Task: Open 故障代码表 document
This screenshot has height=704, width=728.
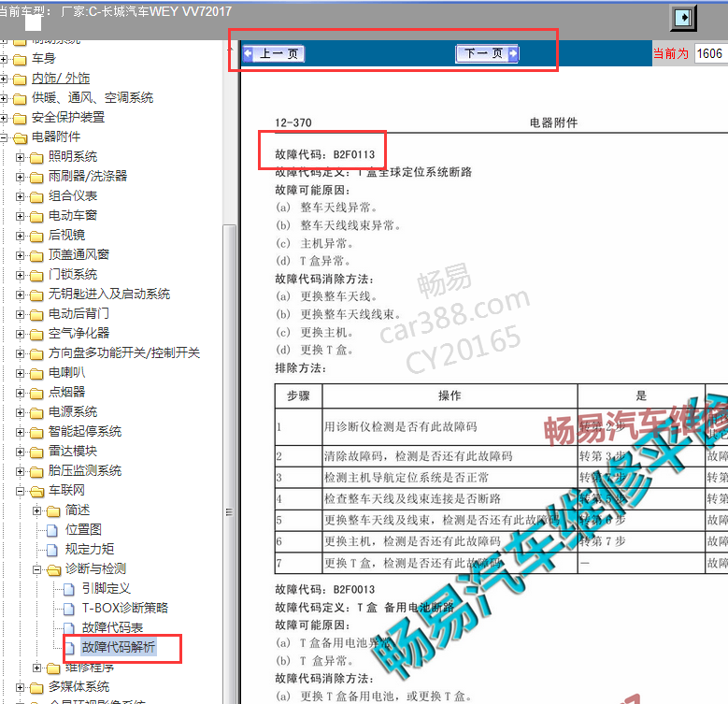Action: pyautogui.click(x=112, y=627)
